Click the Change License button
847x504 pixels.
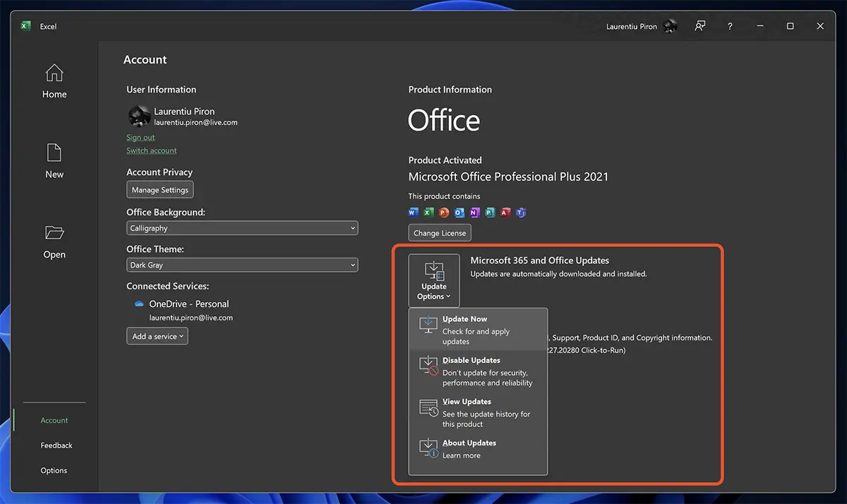click(440, 233)
